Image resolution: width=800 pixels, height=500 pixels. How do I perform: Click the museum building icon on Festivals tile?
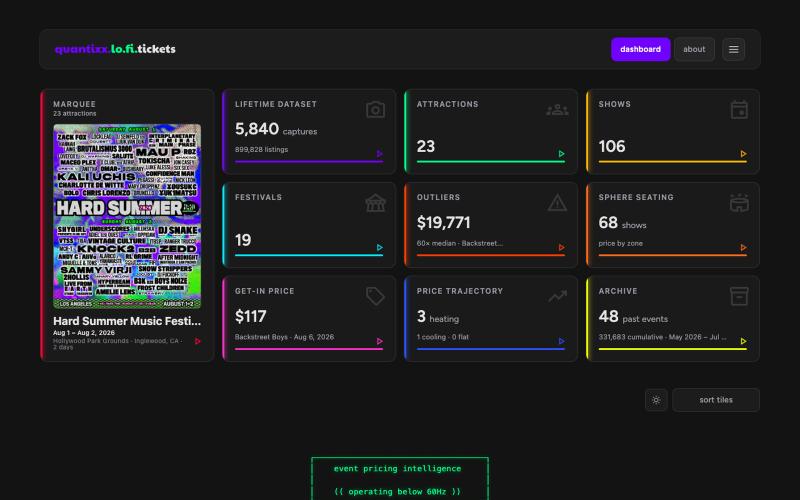click(375, 203)
